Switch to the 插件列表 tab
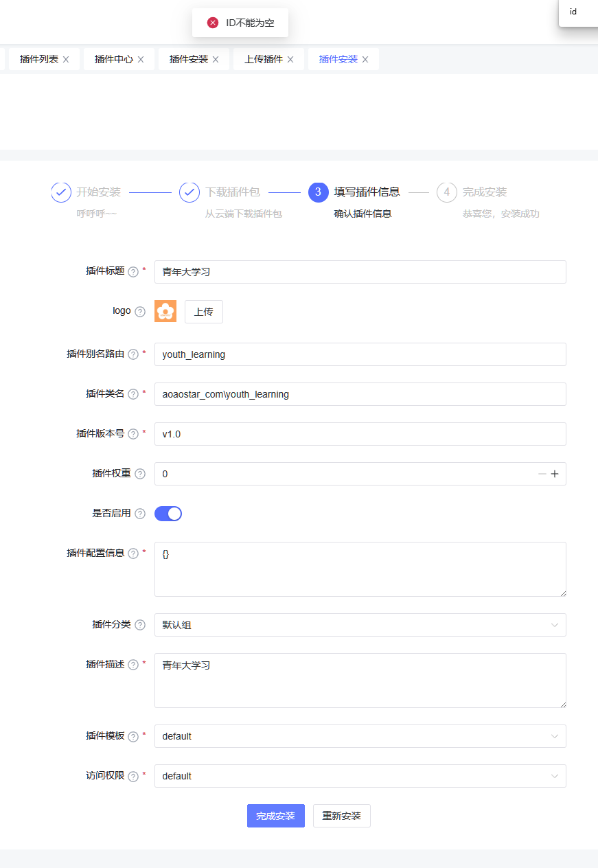 click(x=33, y=58)
